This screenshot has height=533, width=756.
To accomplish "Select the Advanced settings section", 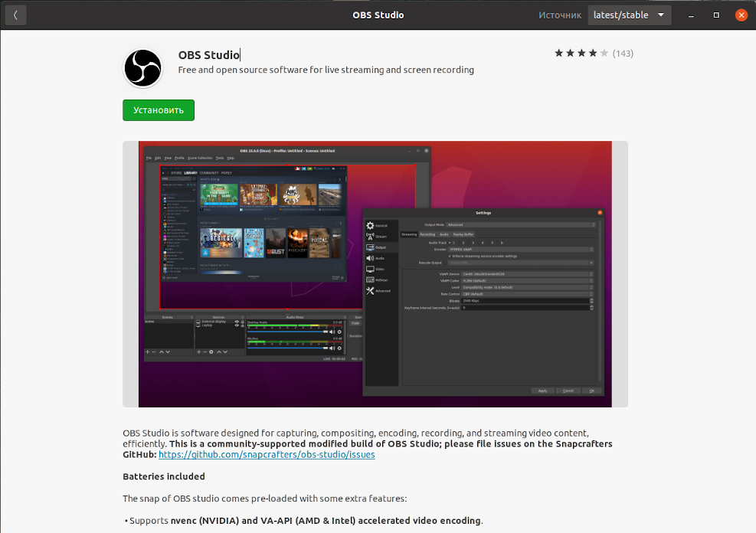I will [x=381, y=291].
